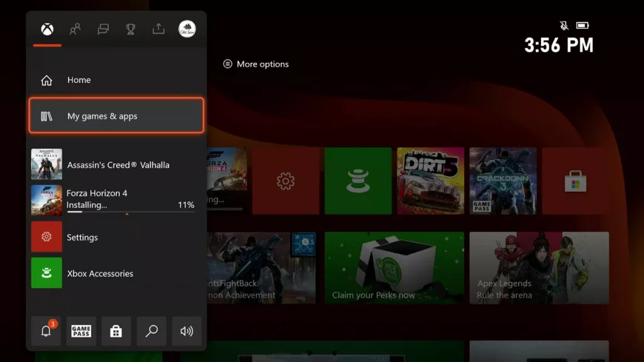644x362 pixels.
Task: Open My games & apps
Action: click(116, 115)
